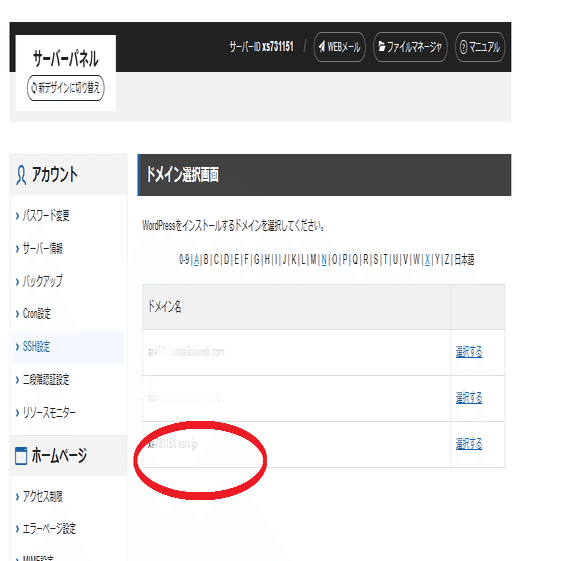The height and width of the screenshot is (561, 561).
Task: Click the サーバーパネル logo title
Action: coord(65,58)
